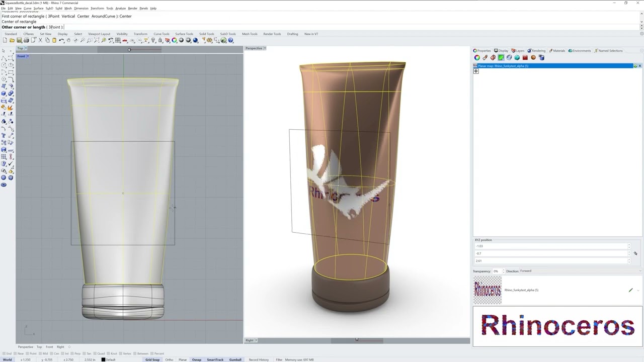Viewport: 644px width, 362px height.
Task: Open the Front viewport dropdown arrow
Action: 28,56
